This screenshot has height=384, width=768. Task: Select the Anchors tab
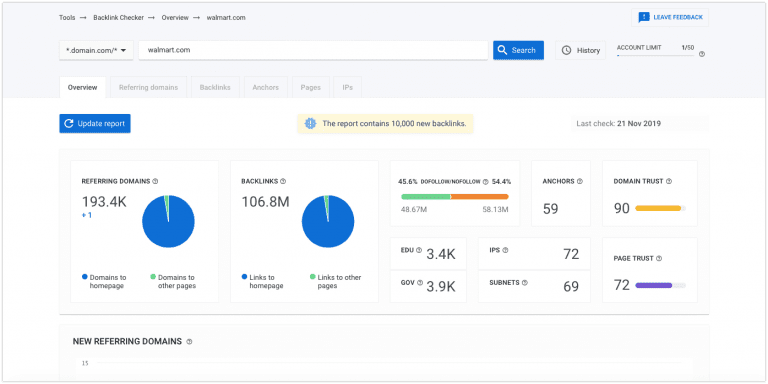265,87
